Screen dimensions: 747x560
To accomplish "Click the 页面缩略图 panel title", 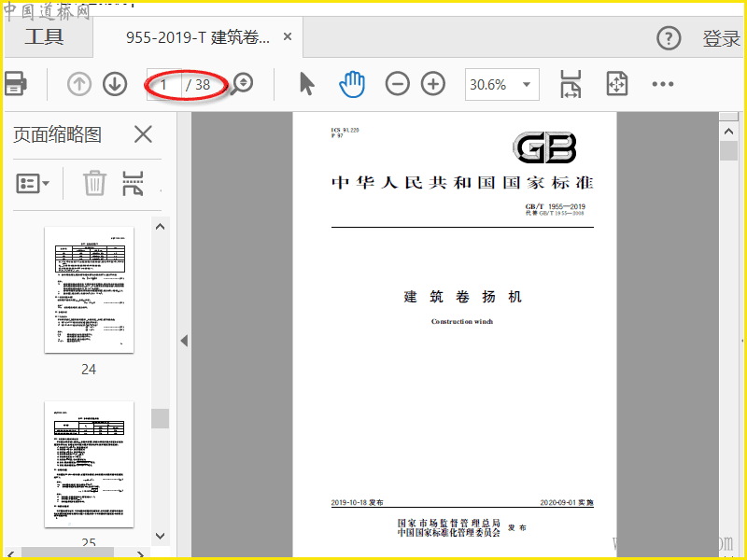I will click(57, 134).
